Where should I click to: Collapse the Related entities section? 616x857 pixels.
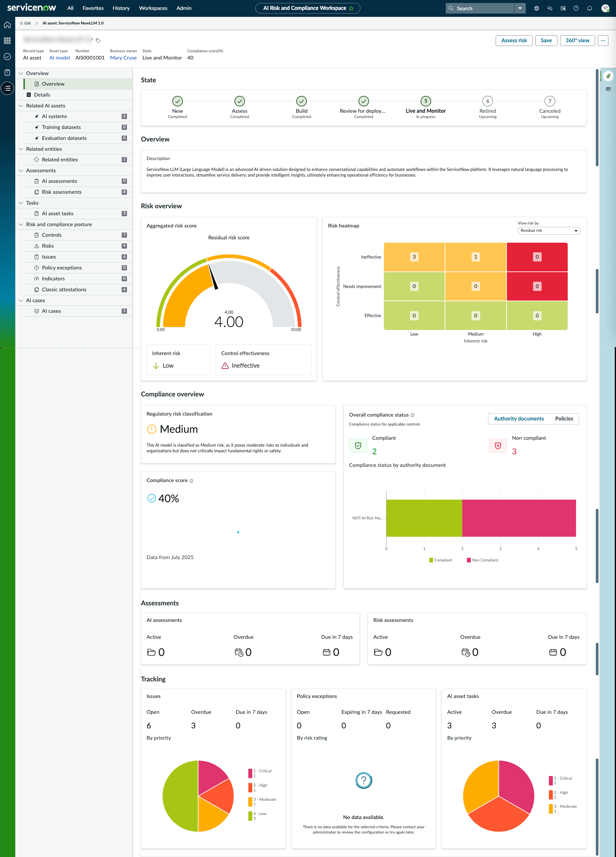point(21,149)
